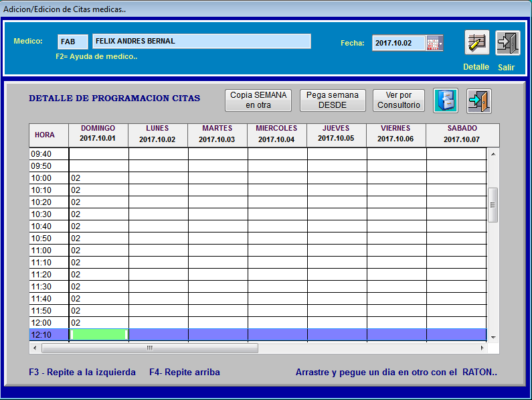Click the DETALLE DE PROGRAMACION CITAS heading

(x=114, y=98)
